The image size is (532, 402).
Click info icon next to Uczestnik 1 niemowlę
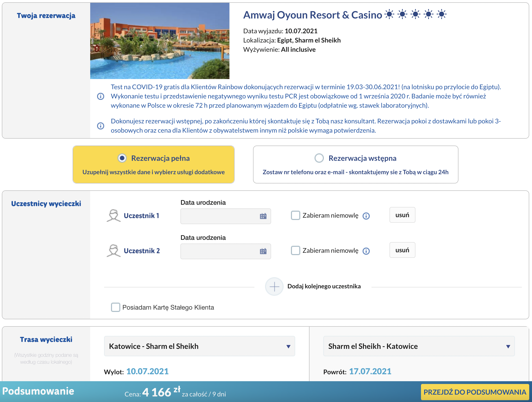pyautogui.click(x=366, y=216)
